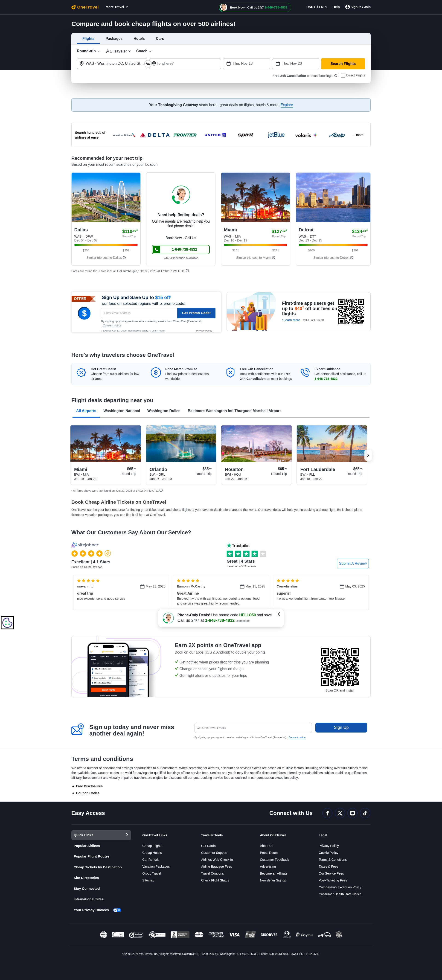Open the Round-trip dropdown
Viewport: 442px width, 980px height.
88,51
